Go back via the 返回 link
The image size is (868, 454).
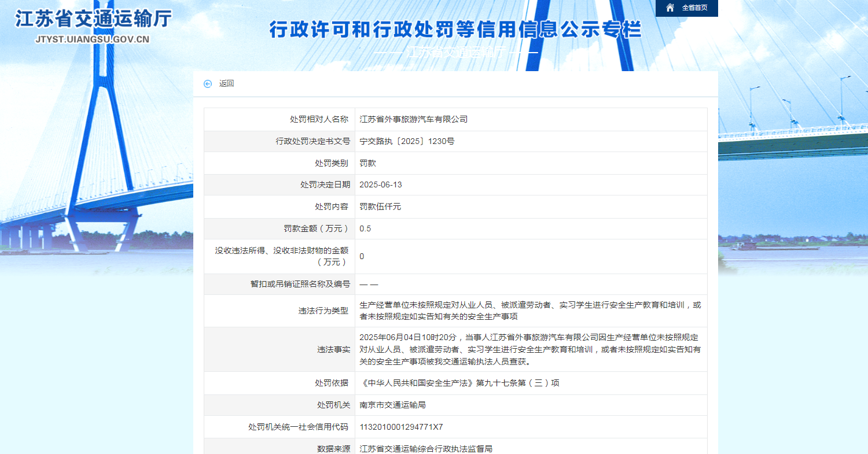[226, 84]
